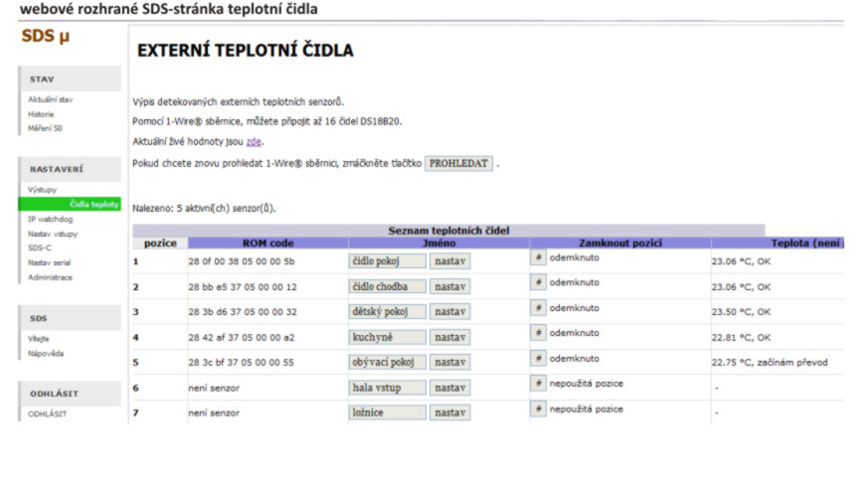Click ODHLÁSIT link to log out
The height and width of the screenshot is (502, 868).
(48, 414)
